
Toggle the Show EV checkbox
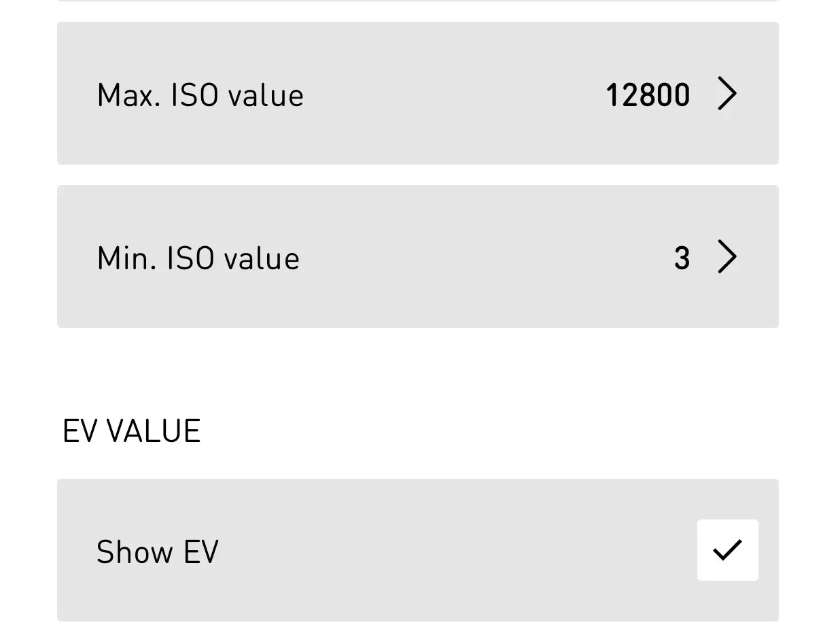(727, 550)
